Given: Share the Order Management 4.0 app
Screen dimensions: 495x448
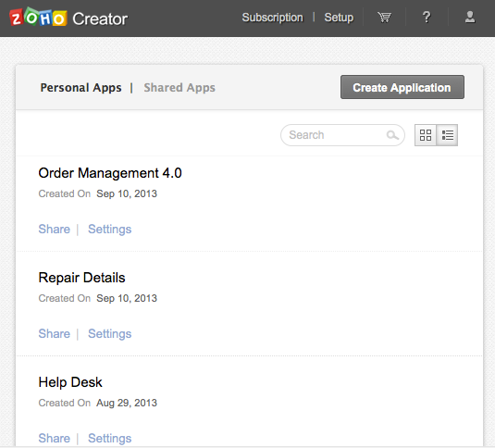Looking at the screenshot, I should pyautogui.click(x=55, y=229).
